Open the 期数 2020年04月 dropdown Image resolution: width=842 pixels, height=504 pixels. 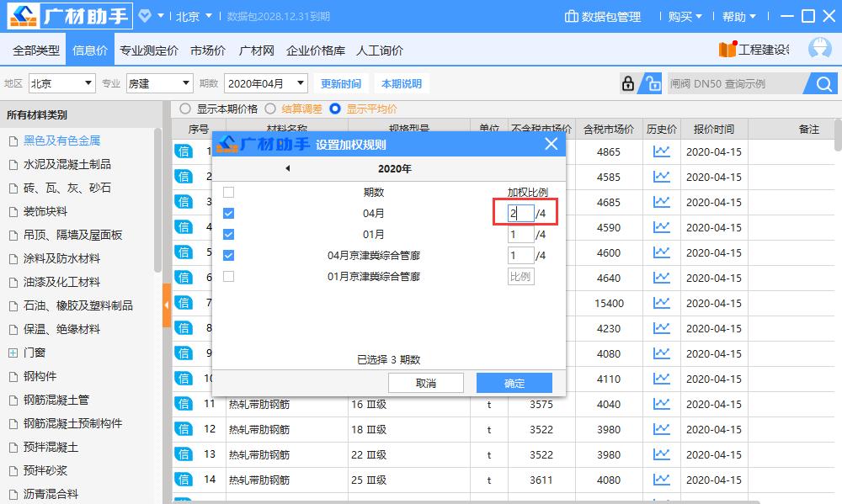click(264, 83)
